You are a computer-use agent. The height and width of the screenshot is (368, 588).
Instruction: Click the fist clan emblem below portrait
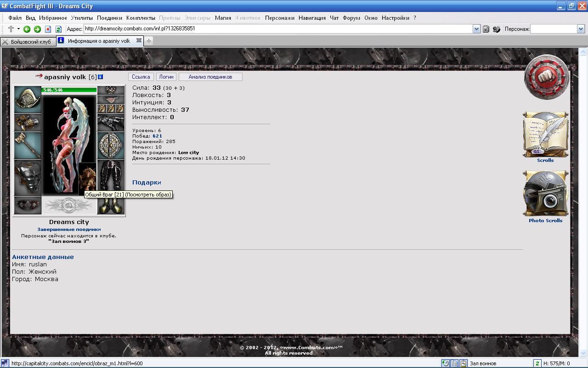point(69,205)
